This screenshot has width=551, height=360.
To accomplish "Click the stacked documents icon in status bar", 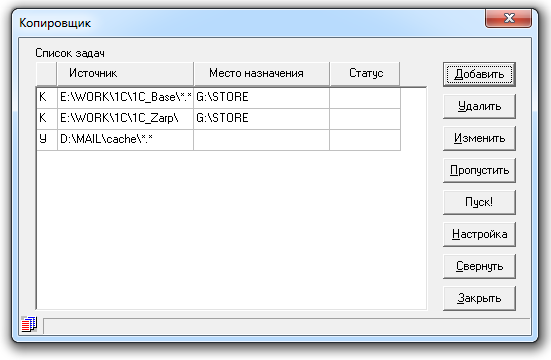I will coord(30,324).
